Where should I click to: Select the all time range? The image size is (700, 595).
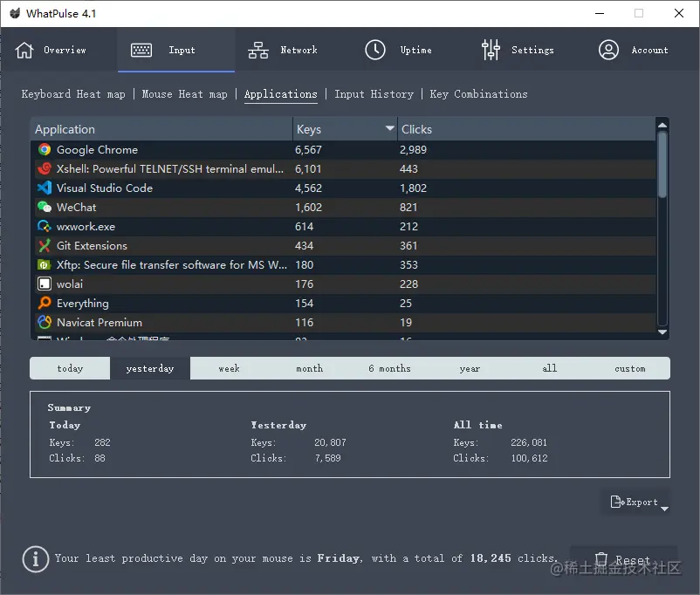[x=550, y=368]
